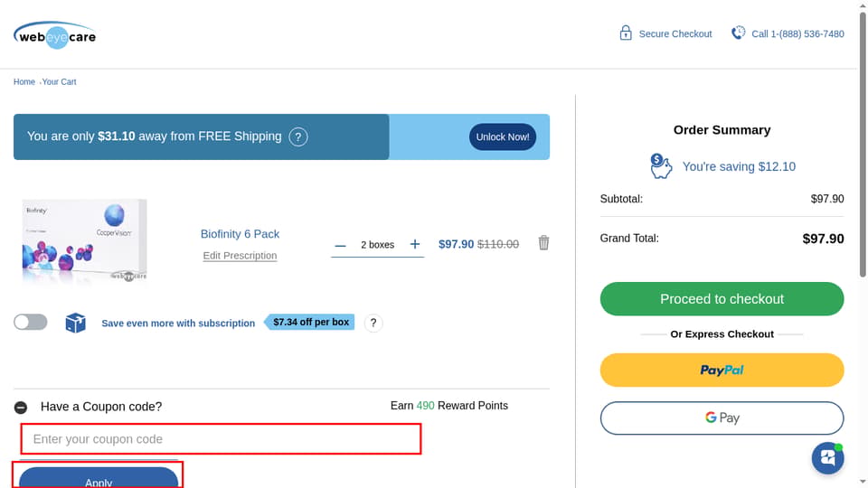The height and width of the screenshot is (488, 868).
Task: Click Edit Prescription link
Action: pyautogui.click(x=240, y=256)
